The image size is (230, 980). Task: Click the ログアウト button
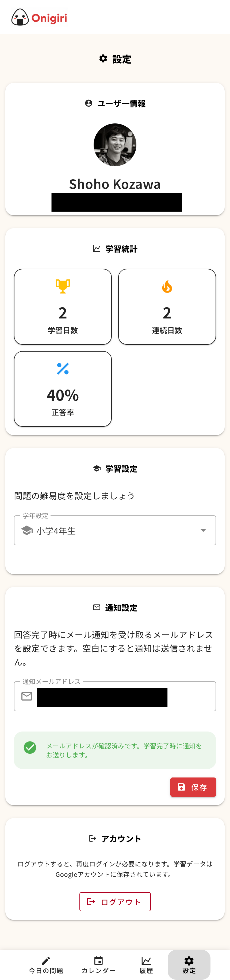(115, 901)
